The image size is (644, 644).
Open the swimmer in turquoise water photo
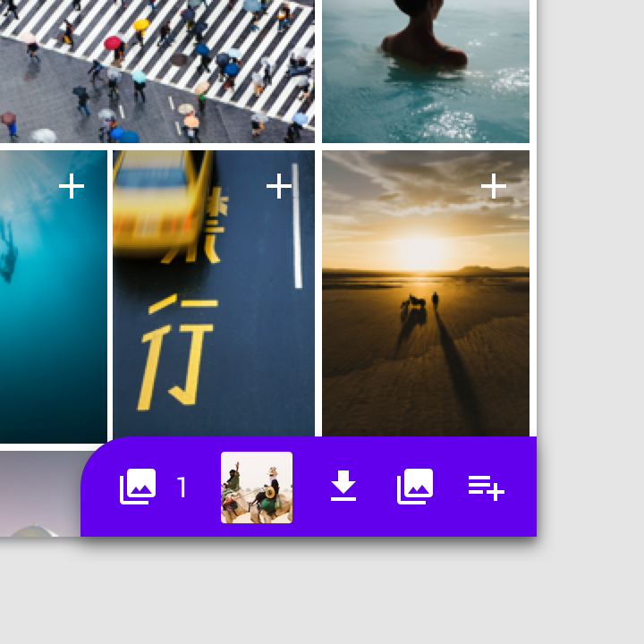tap(426, 72)
